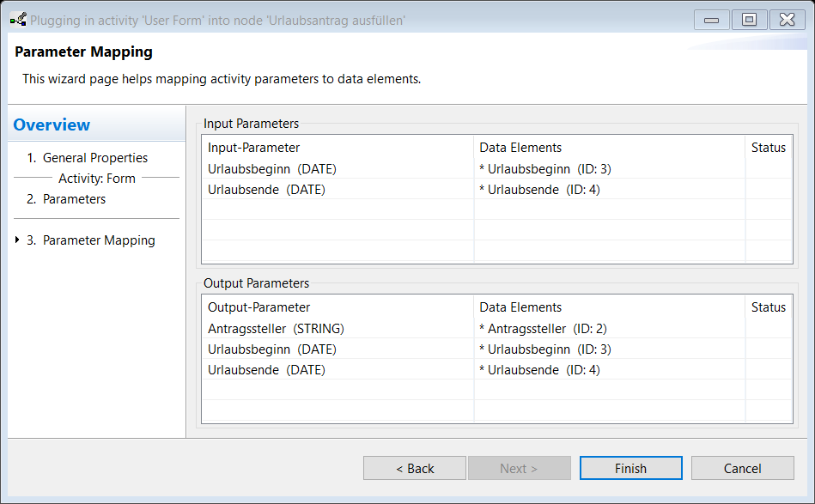This screenshot has height=504, width=815.
Task: Click arrow marker beside Parameter Mapping step
Action: [x=17, y=240]
